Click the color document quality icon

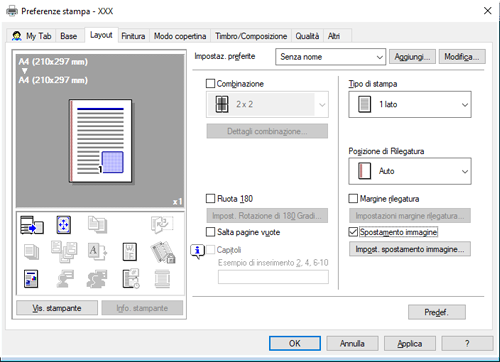click(31, 279)
